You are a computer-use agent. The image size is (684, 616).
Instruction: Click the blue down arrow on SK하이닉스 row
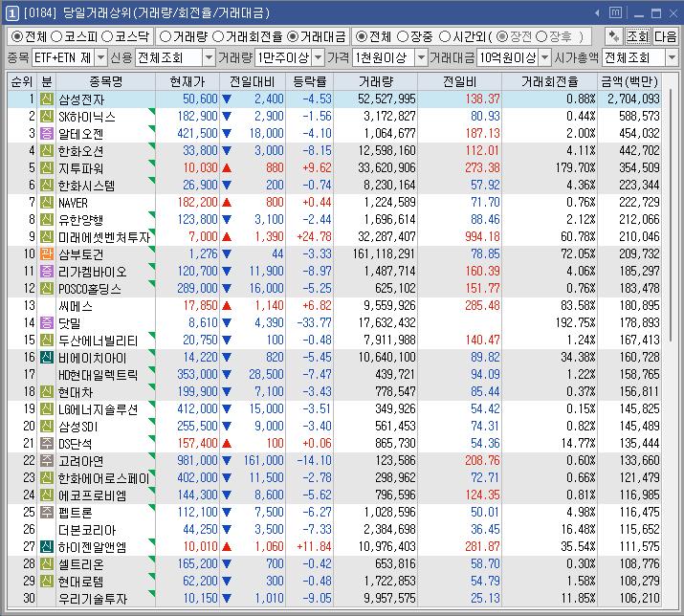click(227, 117)
